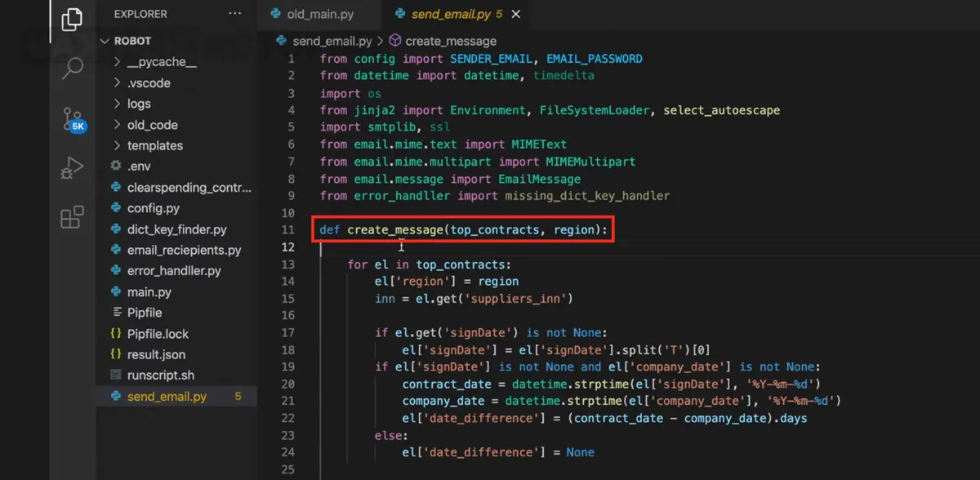Open the Explorer view in activity bar
Screen dimensions: 980x480
72,20
